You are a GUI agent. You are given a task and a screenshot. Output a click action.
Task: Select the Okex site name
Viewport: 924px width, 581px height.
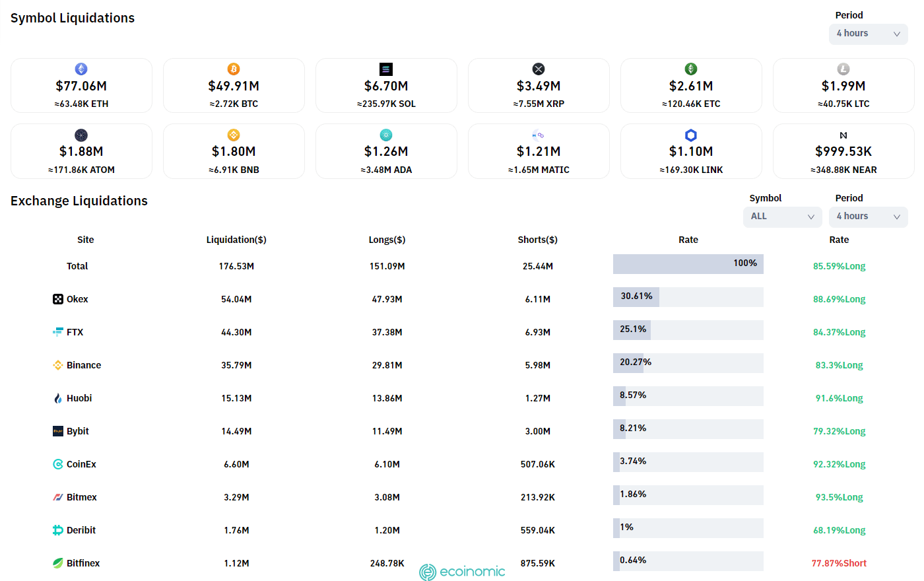pyautogui.click(x=77, y=299)
